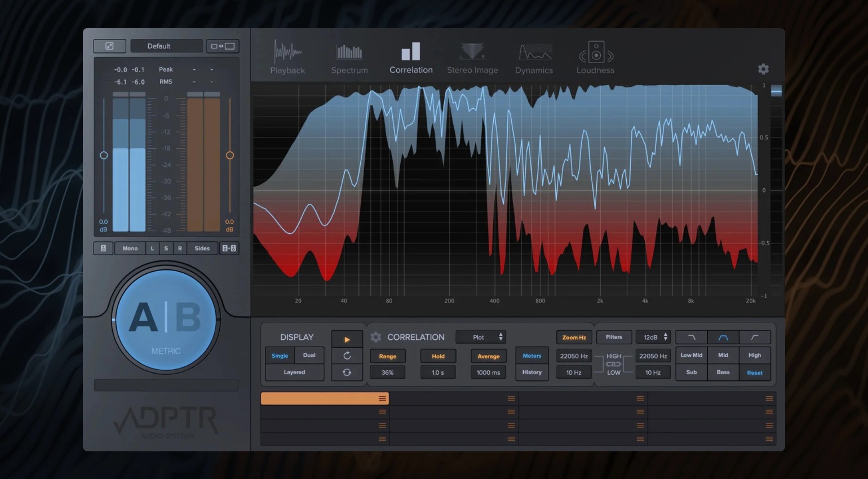Open the orange track slot menu icon
Image resolution: width=868 pixels, height=479 pixels.
pyautogui.click(x=382, y=398)
